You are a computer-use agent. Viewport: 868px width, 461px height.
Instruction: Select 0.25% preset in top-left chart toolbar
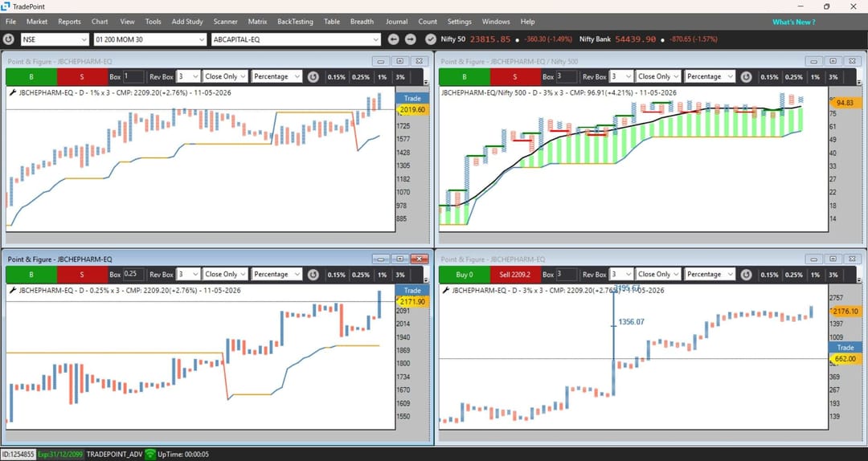360,77
